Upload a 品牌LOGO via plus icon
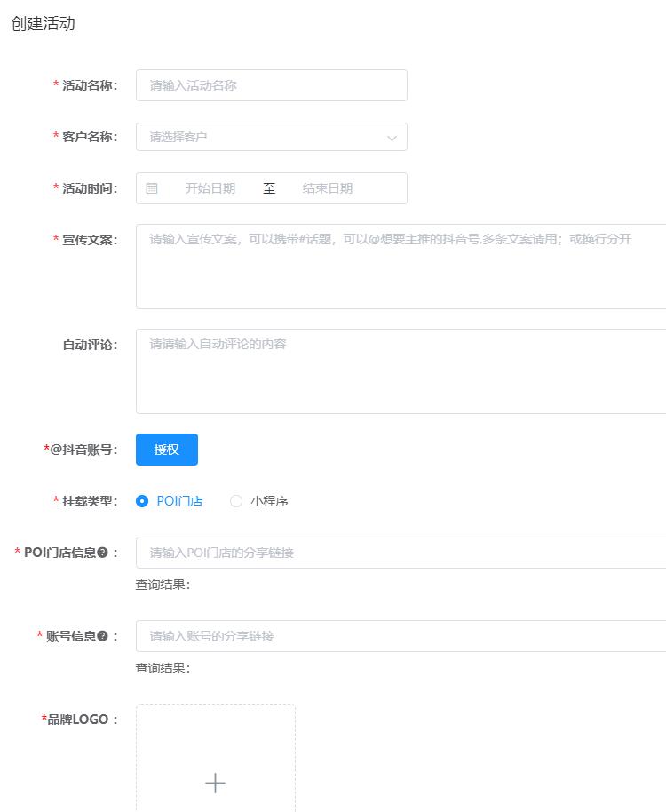Image resolution: width=666 pixels, height=812 pixels. click(x=215, y=783)
